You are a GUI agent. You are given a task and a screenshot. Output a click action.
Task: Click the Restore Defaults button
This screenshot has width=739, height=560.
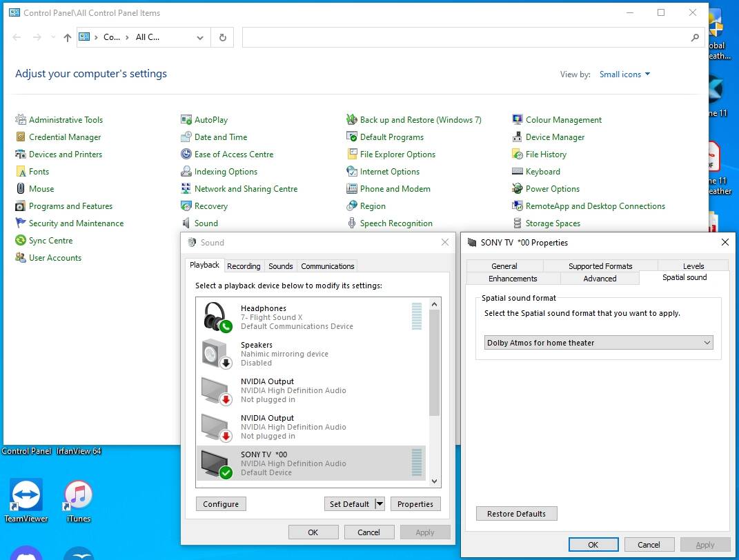[x=516, y=513]
